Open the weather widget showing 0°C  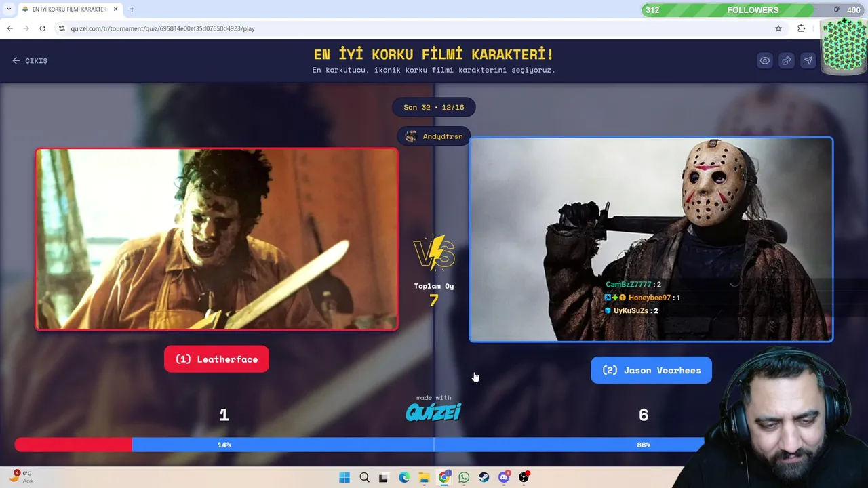pos(21,476)
